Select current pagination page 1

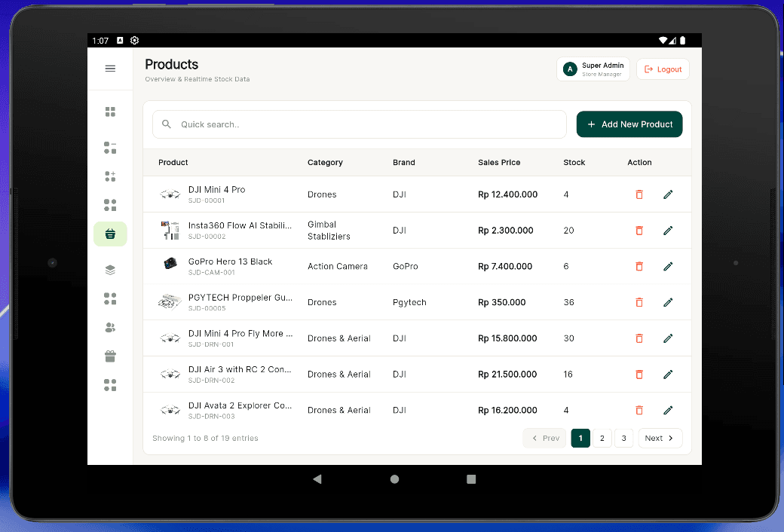580,438
